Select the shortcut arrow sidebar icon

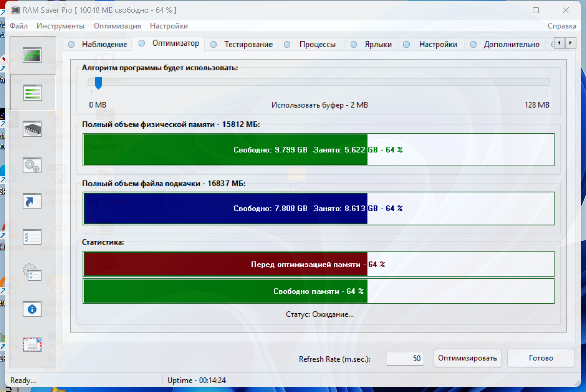pyautogui.click(x=32, y=201)
